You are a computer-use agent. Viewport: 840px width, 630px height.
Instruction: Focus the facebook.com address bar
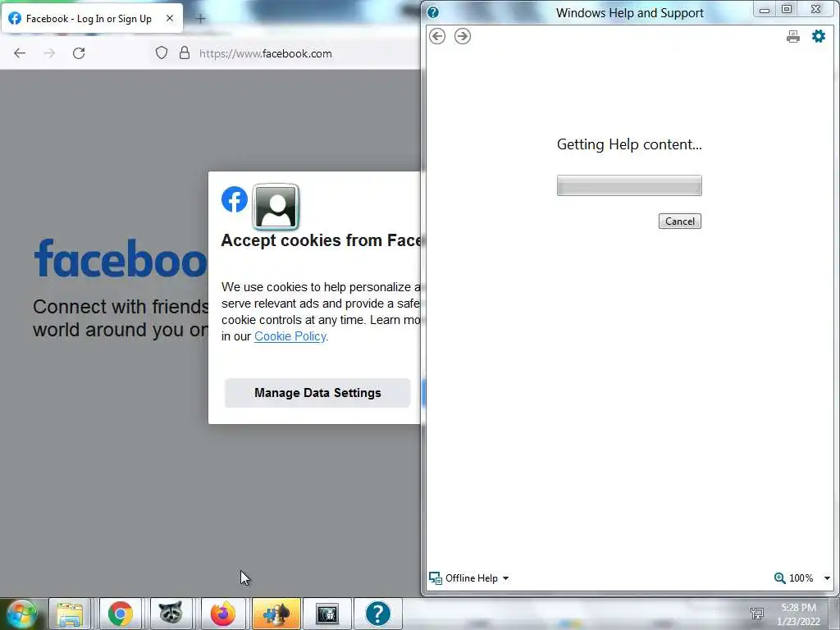click(266, 53)
